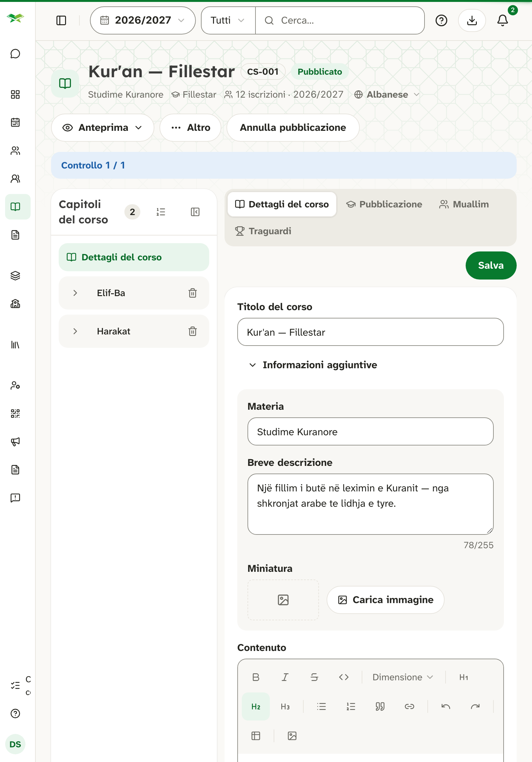Click Carica immagine button

pyautogui.click(x=385, y=600)
